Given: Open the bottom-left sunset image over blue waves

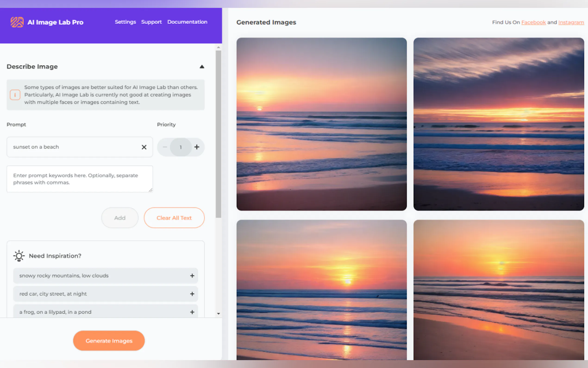Looking at the screenshot, I should pos(322,290).
